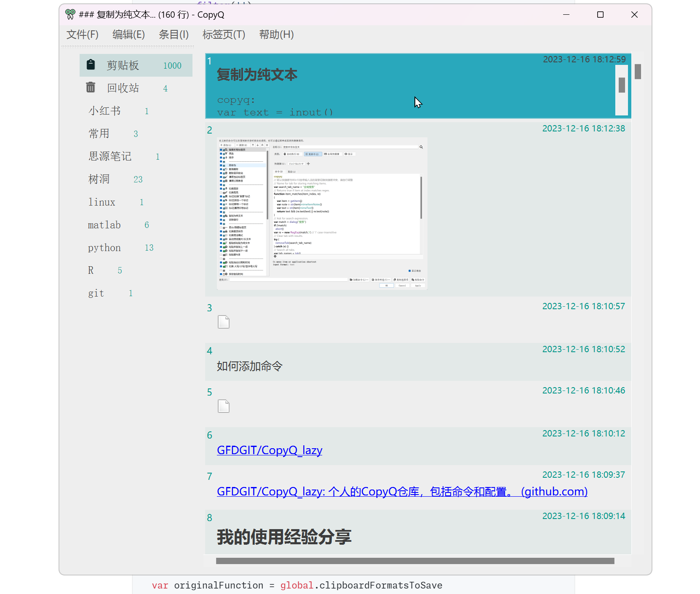Select the 树洞 tab

coord(99,179)
